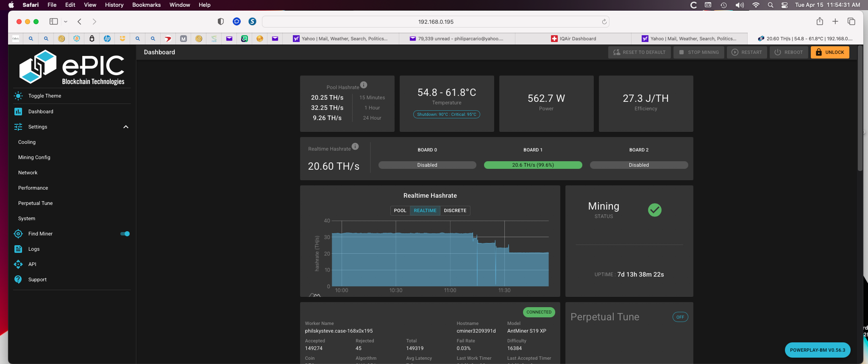Select the REALTIME chart tab

click(425, 210)
